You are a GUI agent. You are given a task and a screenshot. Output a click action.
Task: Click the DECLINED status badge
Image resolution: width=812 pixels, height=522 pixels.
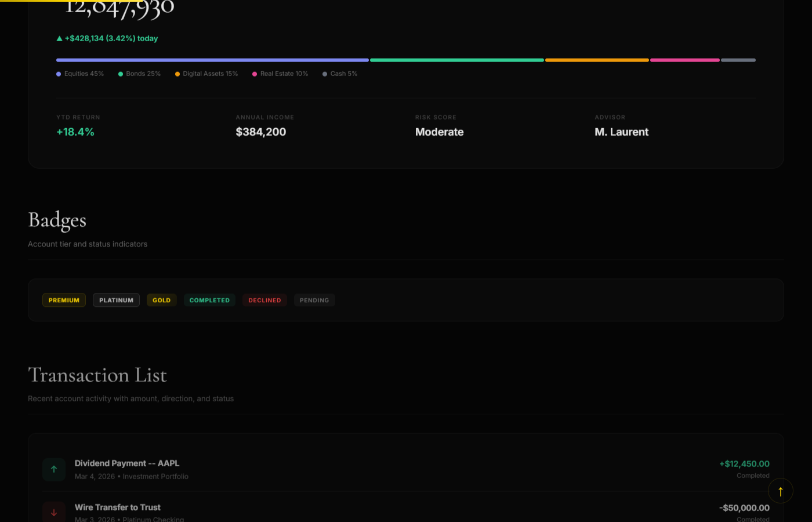264,300
